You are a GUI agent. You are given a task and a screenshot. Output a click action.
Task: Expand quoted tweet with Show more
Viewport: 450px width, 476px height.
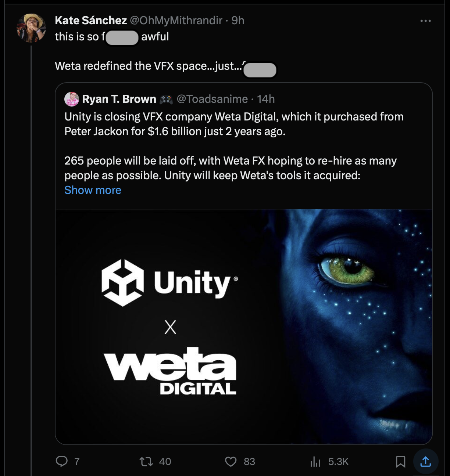click(x=93, y=190)
